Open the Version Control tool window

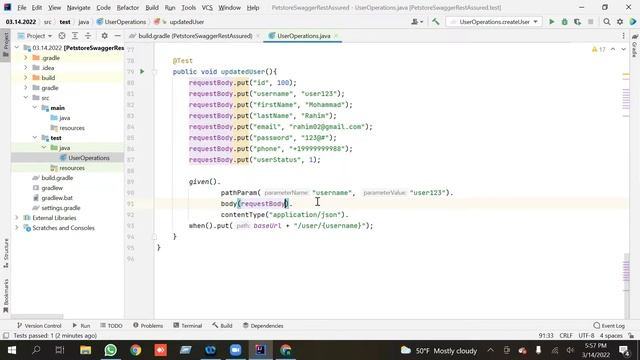click(x=39, y=326)
